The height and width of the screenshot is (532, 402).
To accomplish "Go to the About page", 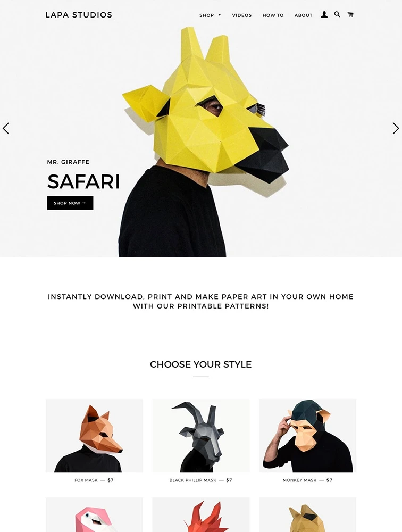I will coord(303,15).
